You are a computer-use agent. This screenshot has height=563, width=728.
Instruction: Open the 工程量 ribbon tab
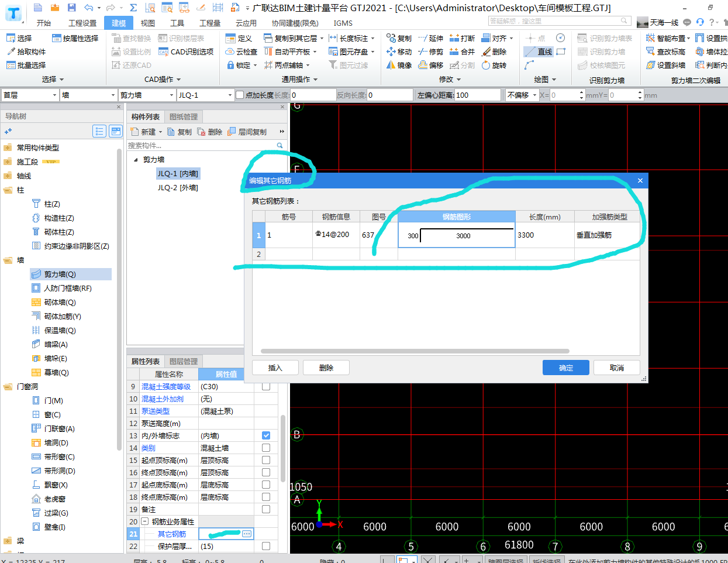pos(210,23)
